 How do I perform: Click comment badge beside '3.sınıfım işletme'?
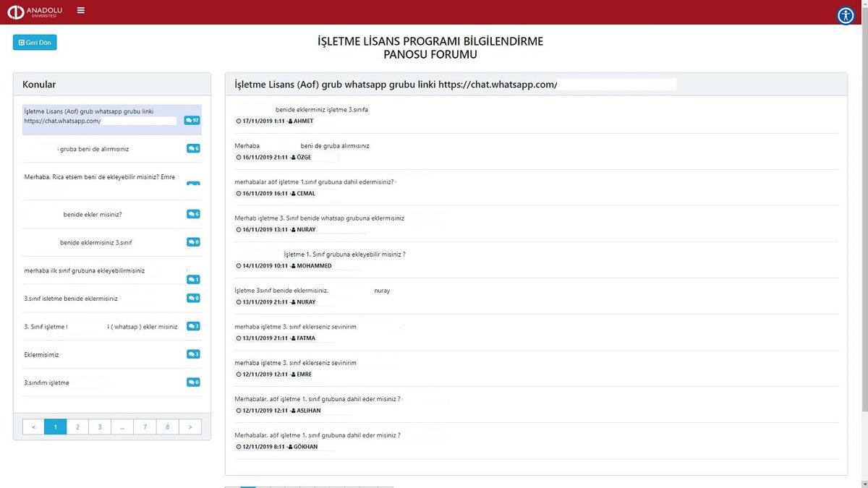[x=193, y=382]
